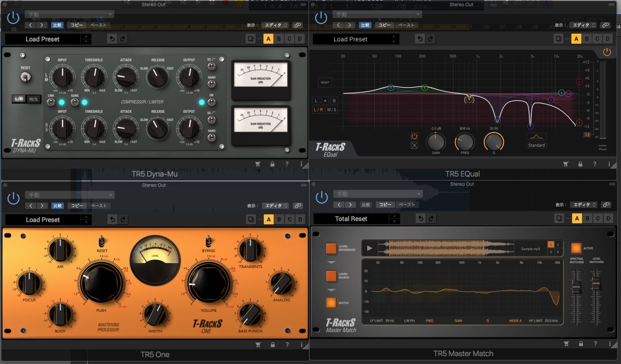Screen dimensions: 621x364
Task: Click band remove X icon in EQual
Action: tap(415, 146)
